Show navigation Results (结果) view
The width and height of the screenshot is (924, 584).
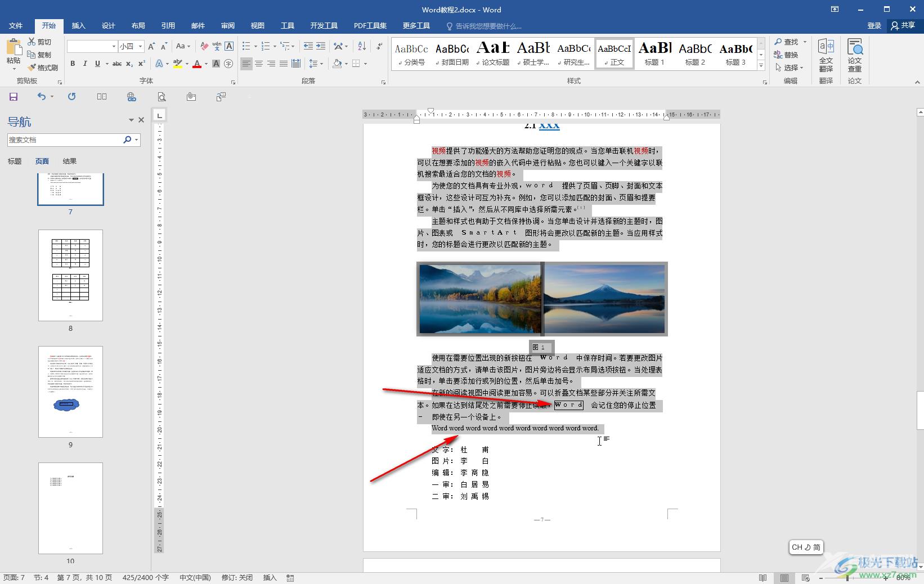pos(70,161)
